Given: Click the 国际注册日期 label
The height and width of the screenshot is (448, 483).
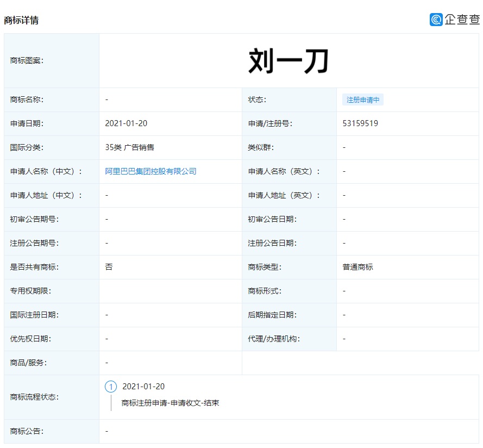Looking at the screenshot, I should click(x=34, y=315).
